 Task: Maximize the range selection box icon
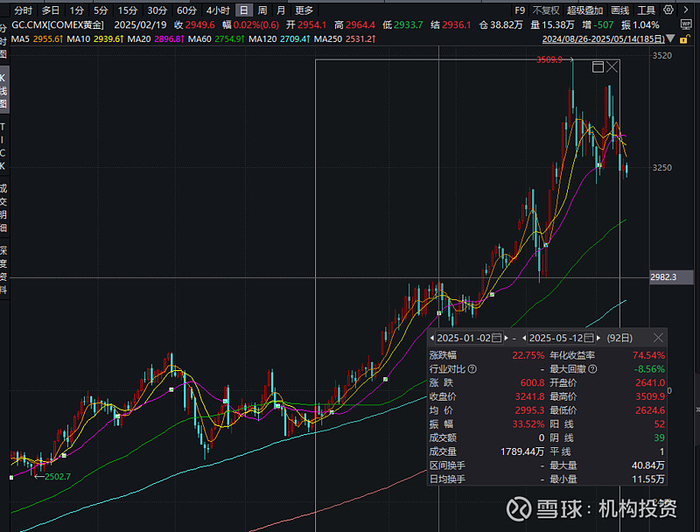(x=598, y=67)
